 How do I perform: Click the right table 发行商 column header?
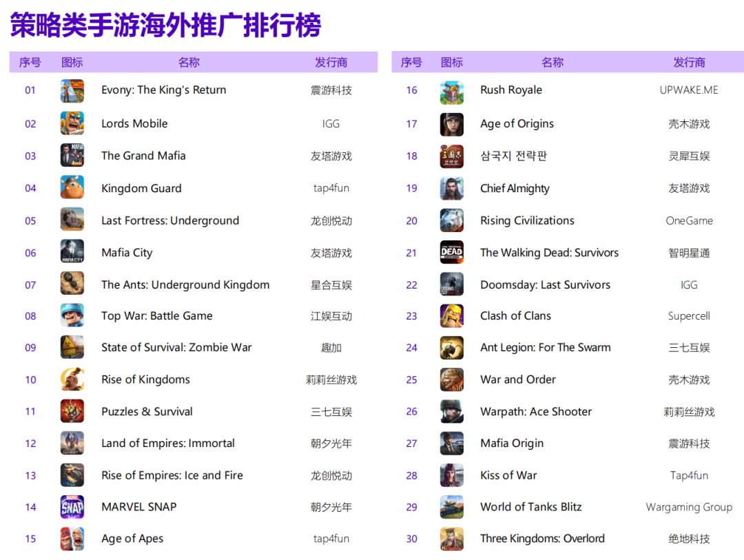click(x=689, y=62)
